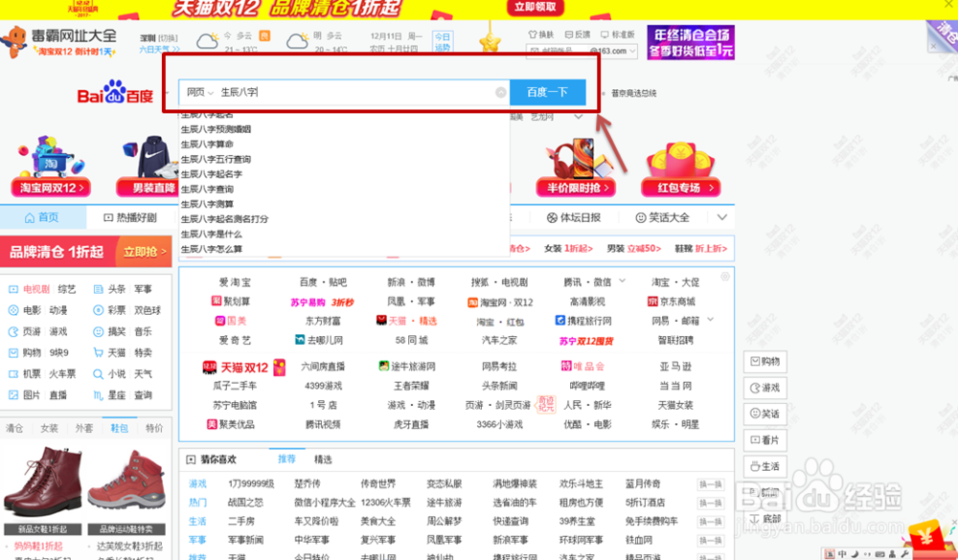Open the site grid settings gear

coord(725,276)
